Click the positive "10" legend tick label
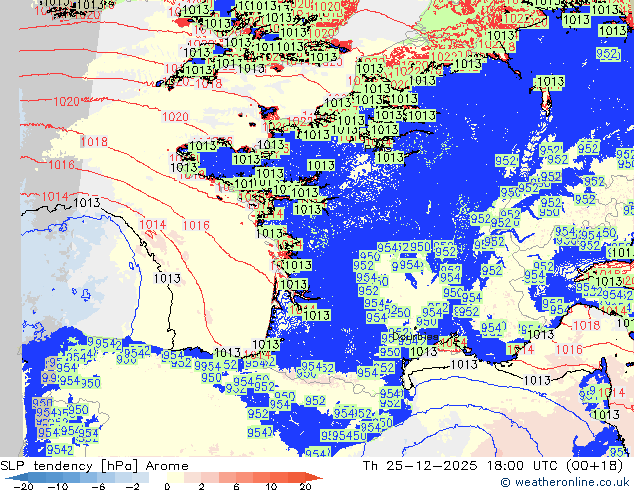 (271, 486)
